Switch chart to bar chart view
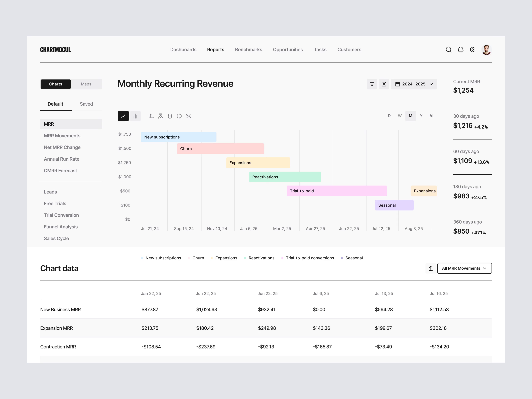 click(135, 116)
